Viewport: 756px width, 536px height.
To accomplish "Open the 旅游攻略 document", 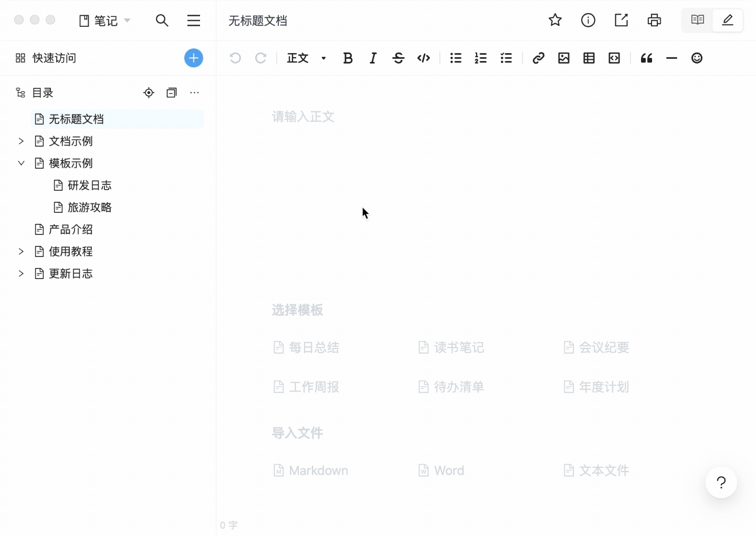I will coord(89,207).
